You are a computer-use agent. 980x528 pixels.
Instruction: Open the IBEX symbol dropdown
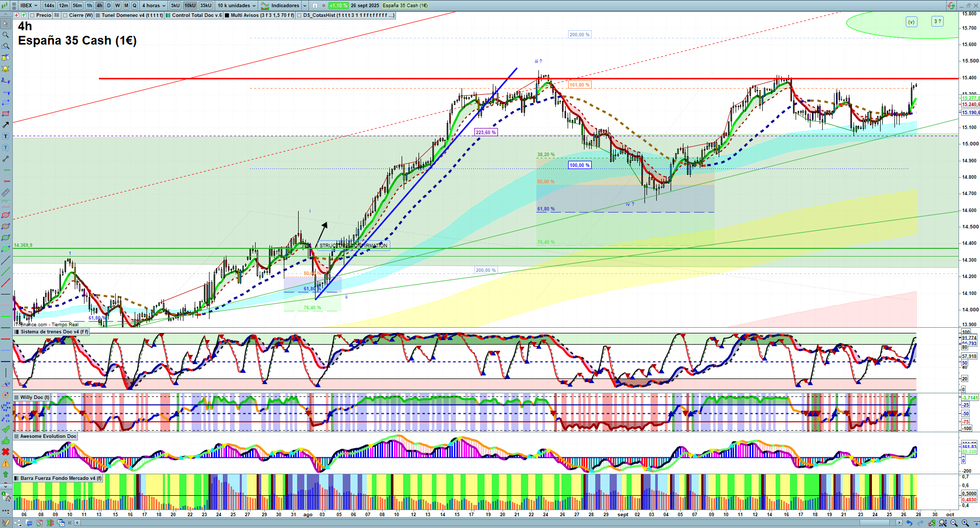(29, 6)
